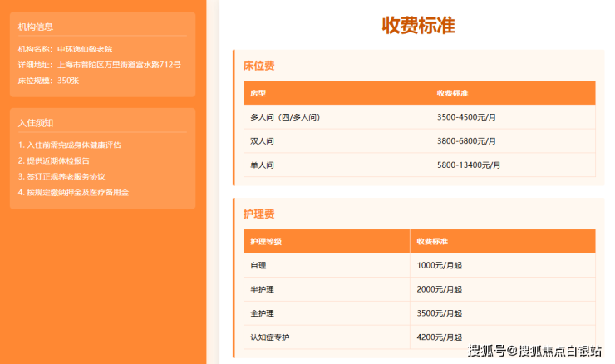Select the 护理费 section heading

[x=258, y=214]
